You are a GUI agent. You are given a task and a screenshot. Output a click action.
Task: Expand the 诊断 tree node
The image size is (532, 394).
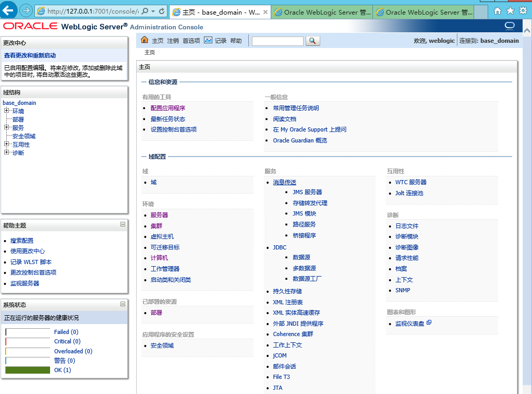(x=6, y=152)
